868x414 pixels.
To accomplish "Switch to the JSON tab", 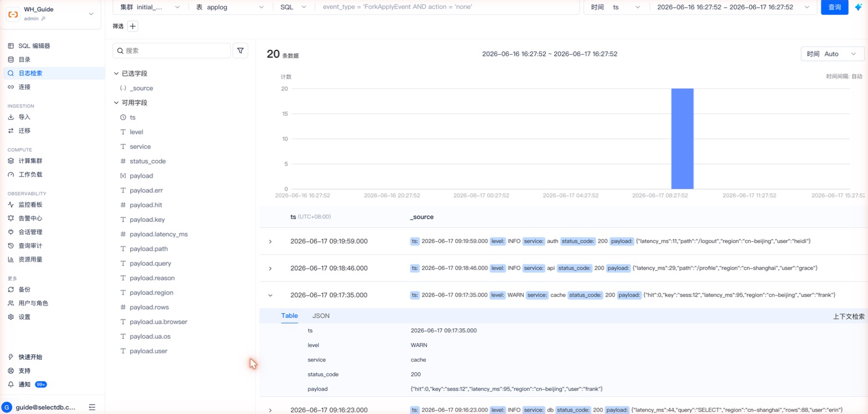I will [321, 315].
